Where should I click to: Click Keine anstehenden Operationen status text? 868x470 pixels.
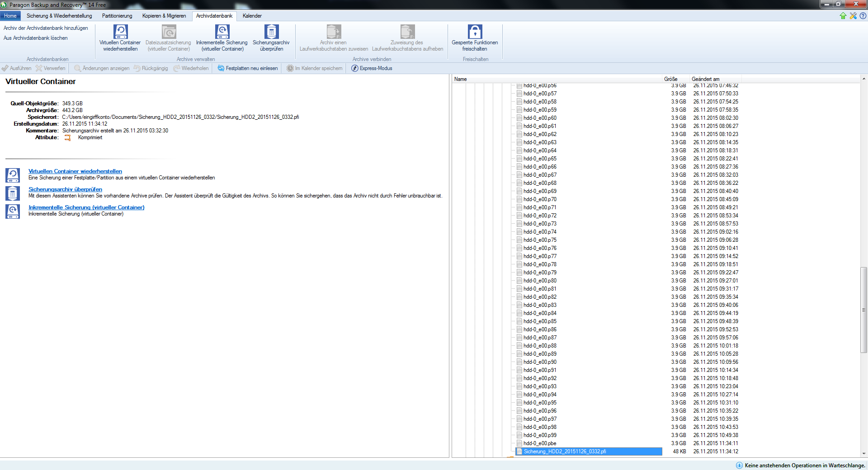805,465
